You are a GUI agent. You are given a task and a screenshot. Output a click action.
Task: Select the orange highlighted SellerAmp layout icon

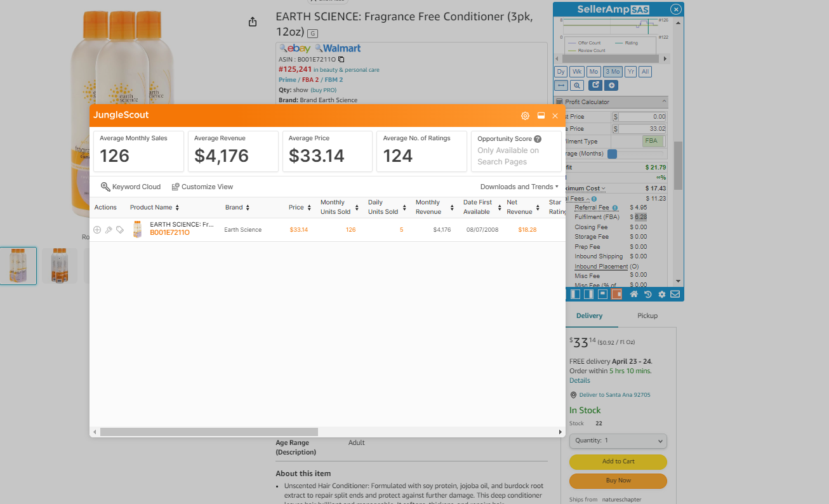[x=616, y=295]
